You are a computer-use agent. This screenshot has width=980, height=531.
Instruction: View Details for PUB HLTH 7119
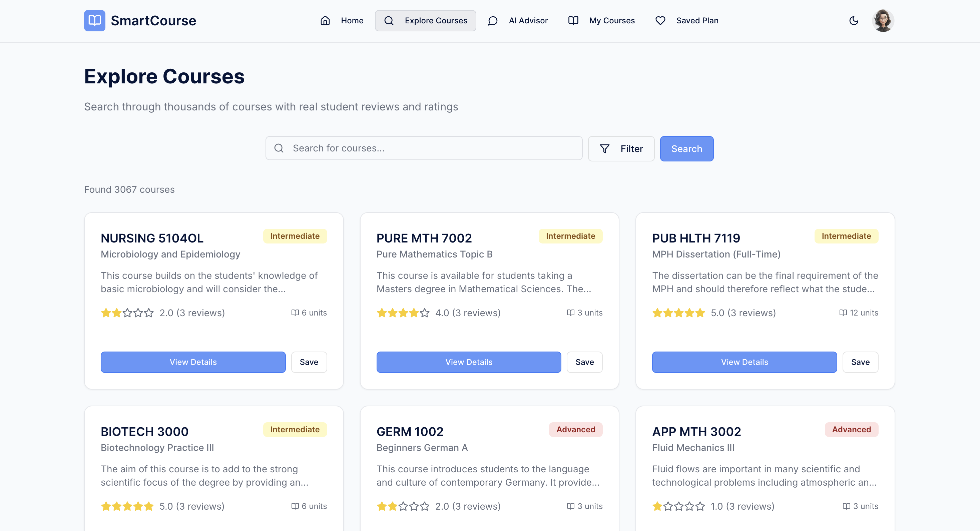(744, 362)
